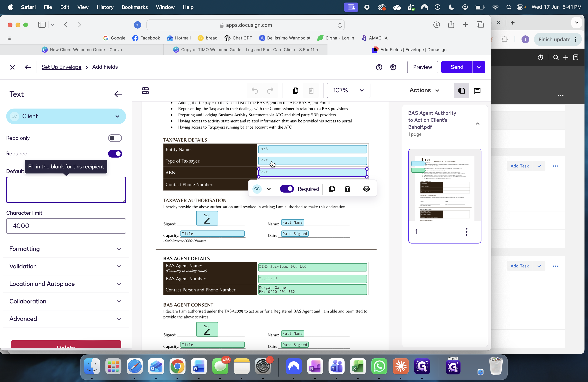Toggle the document pages panel icon
This screenshot has height=382, width=588.
[461, 91]
